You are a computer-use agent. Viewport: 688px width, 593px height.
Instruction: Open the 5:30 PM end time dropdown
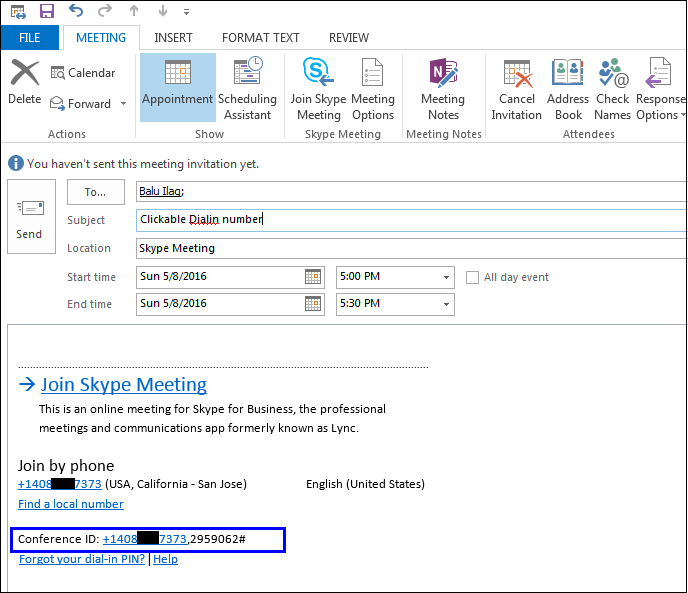(x=446, y=304)
